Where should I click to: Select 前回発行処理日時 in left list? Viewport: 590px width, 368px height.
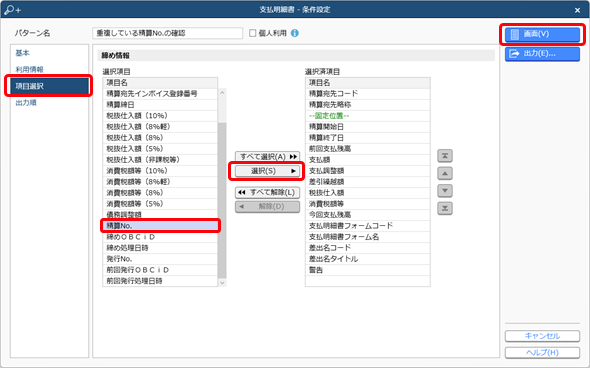click(160, 281)
